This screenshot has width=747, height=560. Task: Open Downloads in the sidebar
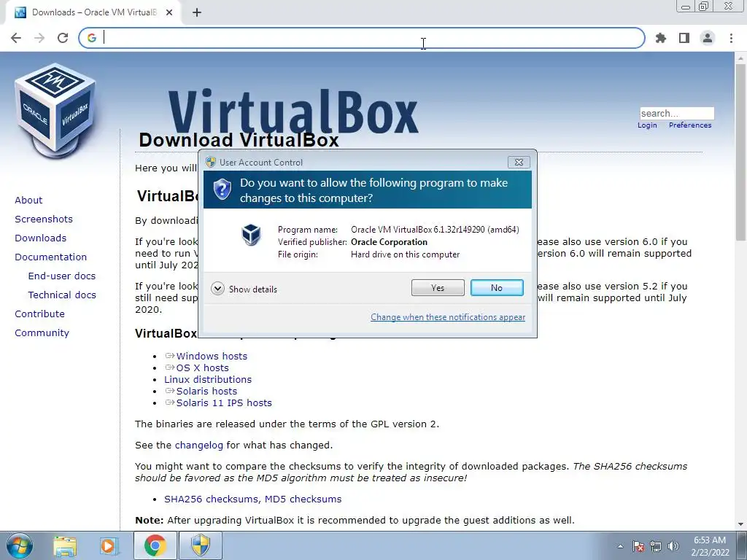[x=41, y=238]
